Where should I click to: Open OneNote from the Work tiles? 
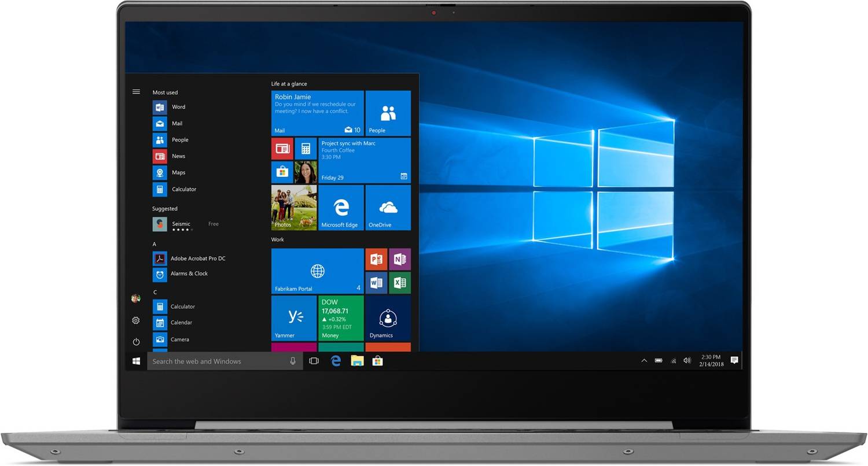(x=400, y=259)
